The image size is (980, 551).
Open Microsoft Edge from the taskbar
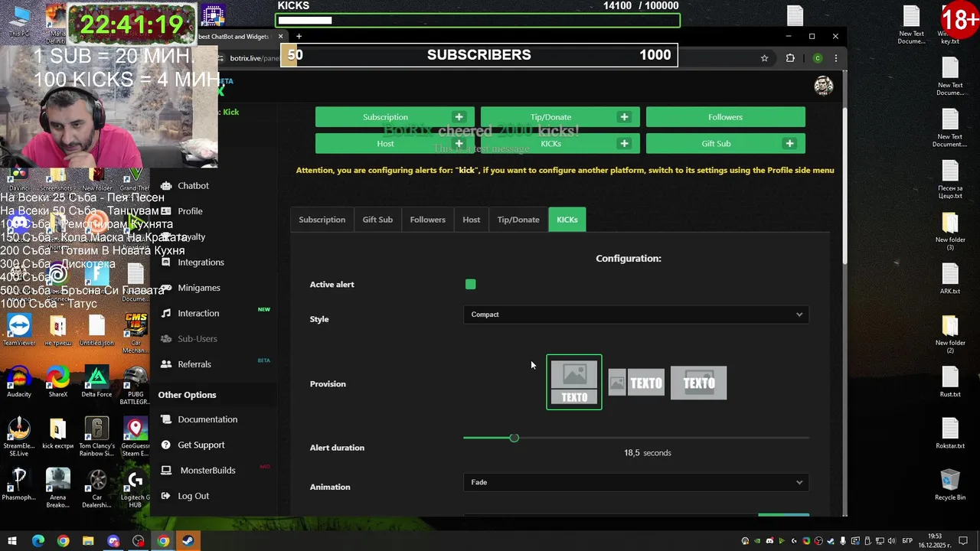pyautogui.click(x=38, y=541)
